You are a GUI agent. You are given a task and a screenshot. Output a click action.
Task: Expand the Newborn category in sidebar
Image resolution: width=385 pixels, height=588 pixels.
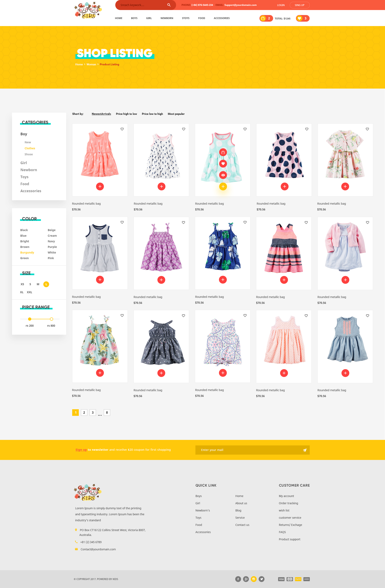click(29, 170)
